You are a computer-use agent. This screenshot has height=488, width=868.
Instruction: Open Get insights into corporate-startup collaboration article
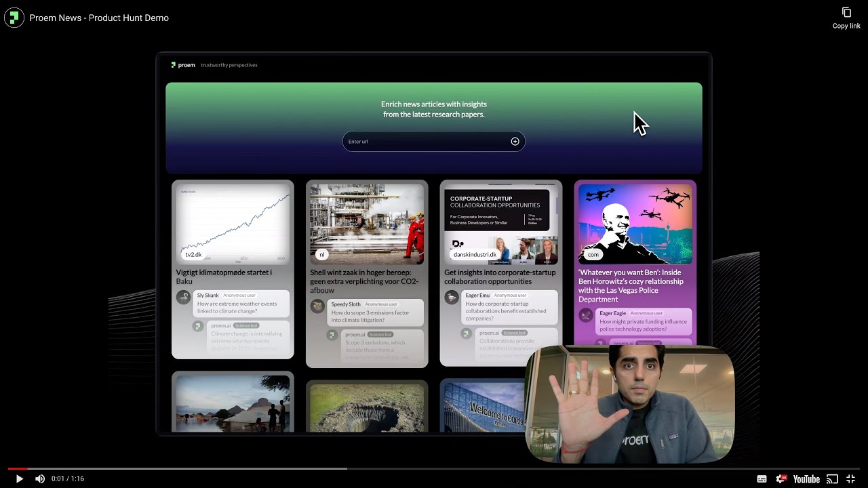pos(500,277)
